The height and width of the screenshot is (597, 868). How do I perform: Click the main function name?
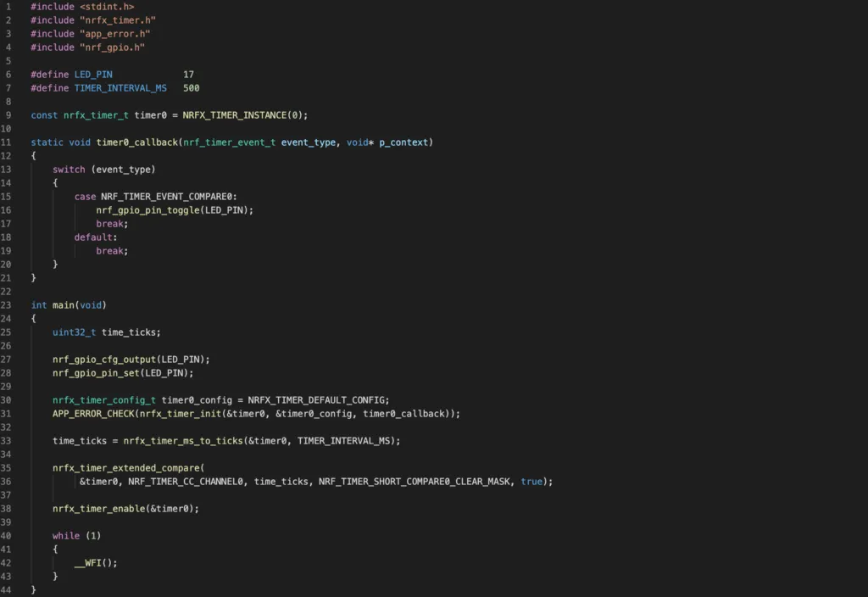[64, 305]
